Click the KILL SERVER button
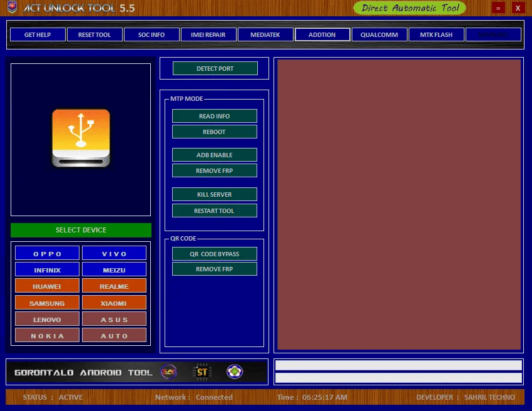Image resolution: width=532 pixels, height=411 pixels. point(215,194)
